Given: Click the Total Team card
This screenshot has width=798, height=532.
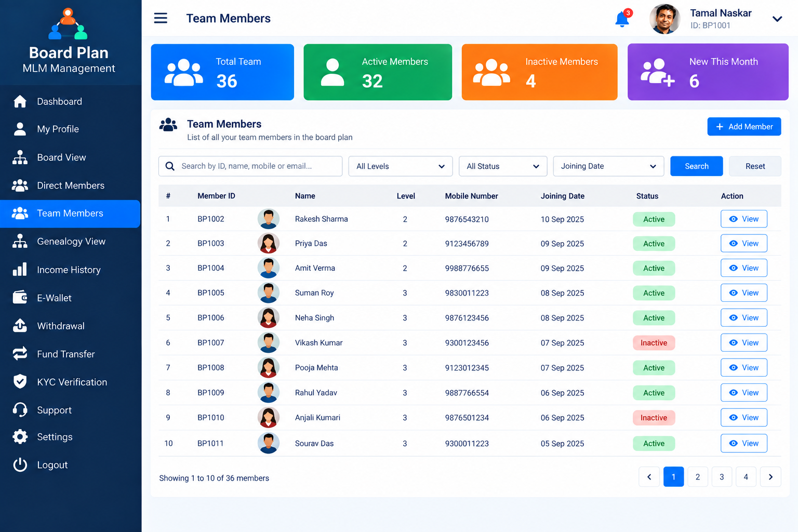Looking at the screenshot, I should [222, 72].
